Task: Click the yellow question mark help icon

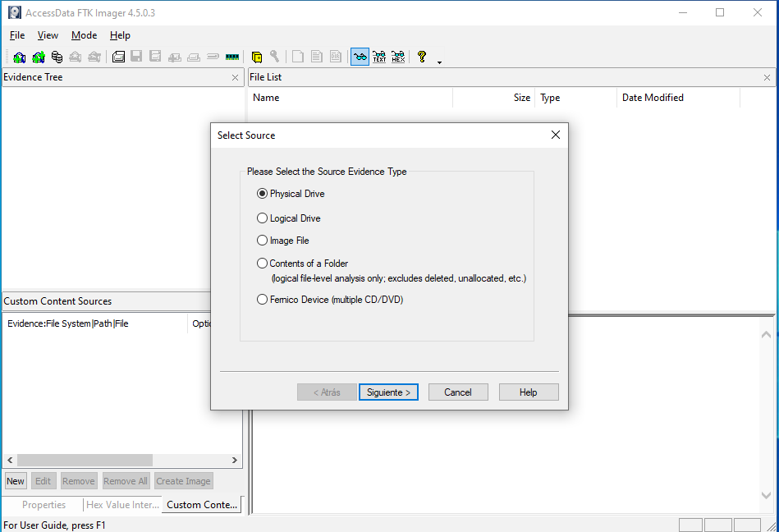Action: (x=422, y=57)
